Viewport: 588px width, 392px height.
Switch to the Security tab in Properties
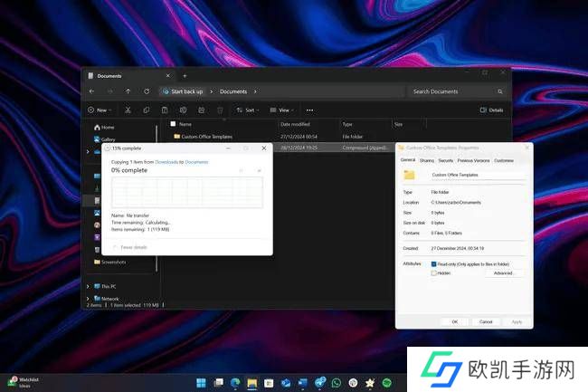click(x=446, y=159)
